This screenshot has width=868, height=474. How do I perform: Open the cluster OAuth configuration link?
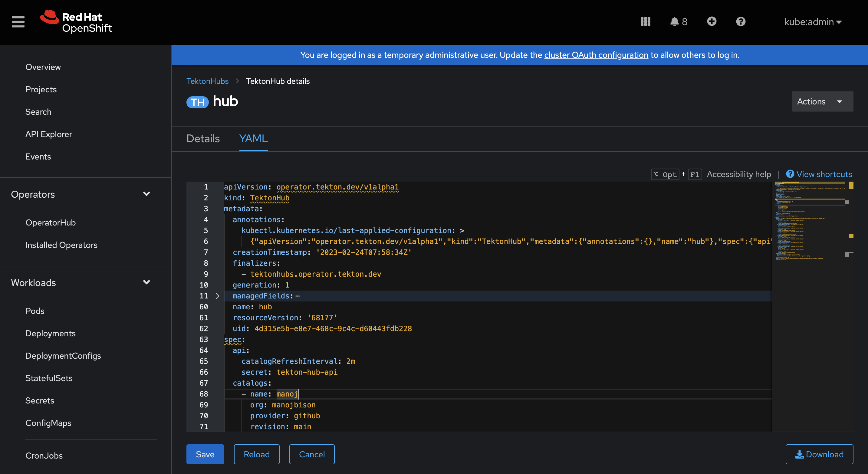pyautogui.click(x=596, y=55)
